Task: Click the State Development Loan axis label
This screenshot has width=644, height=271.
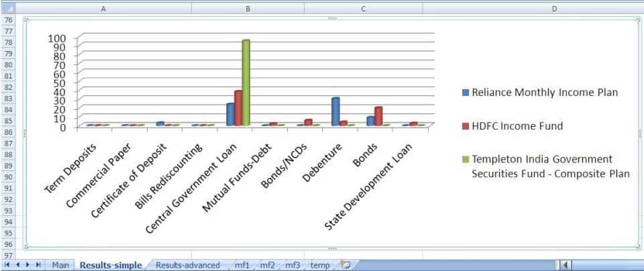Action: 369,187
